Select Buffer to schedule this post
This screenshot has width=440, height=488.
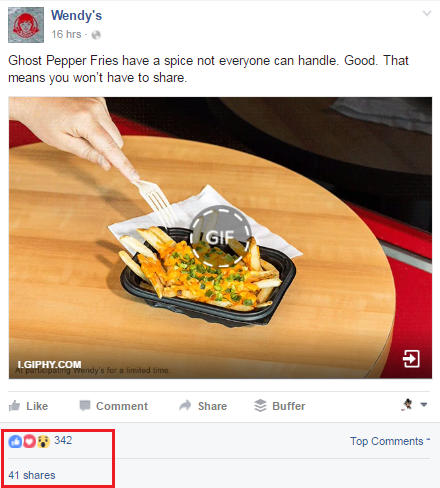pos(280,406)
